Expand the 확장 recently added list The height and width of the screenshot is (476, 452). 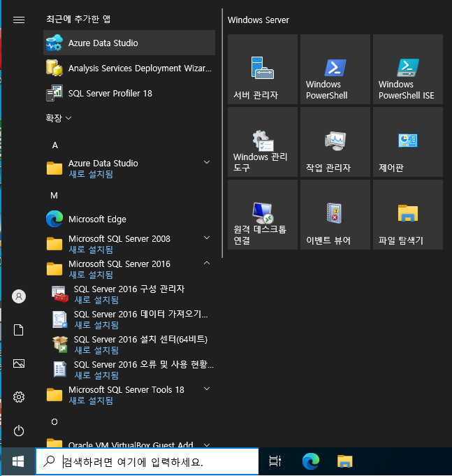[59, 118]
